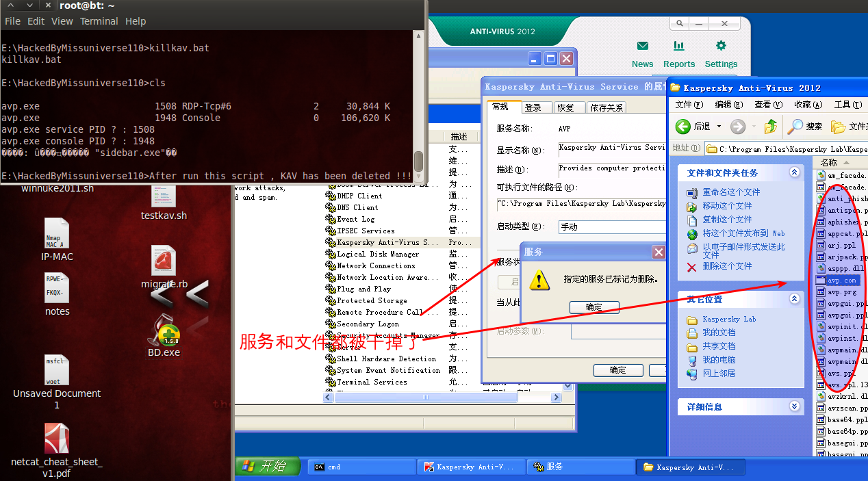Select the arj.ppl file in list
The image size is (868, 481).
click(836, 245)
